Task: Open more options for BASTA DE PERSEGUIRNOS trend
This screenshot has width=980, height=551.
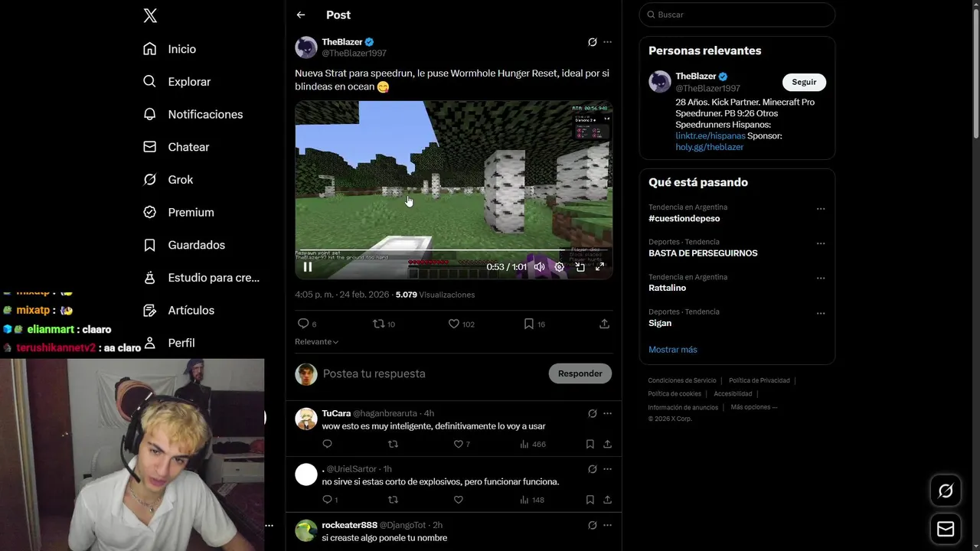Action: pos(821,243)
